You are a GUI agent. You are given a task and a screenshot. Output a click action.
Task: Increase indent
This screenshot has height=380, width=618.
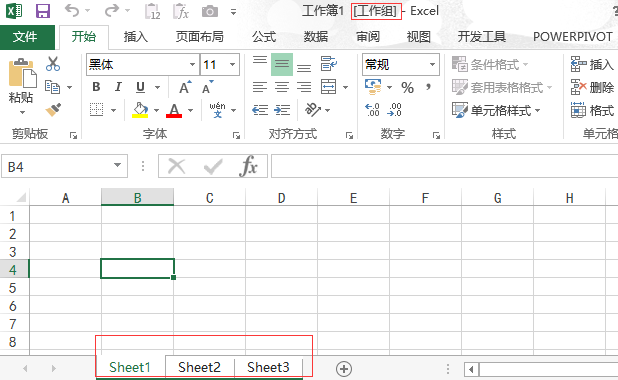282,110
